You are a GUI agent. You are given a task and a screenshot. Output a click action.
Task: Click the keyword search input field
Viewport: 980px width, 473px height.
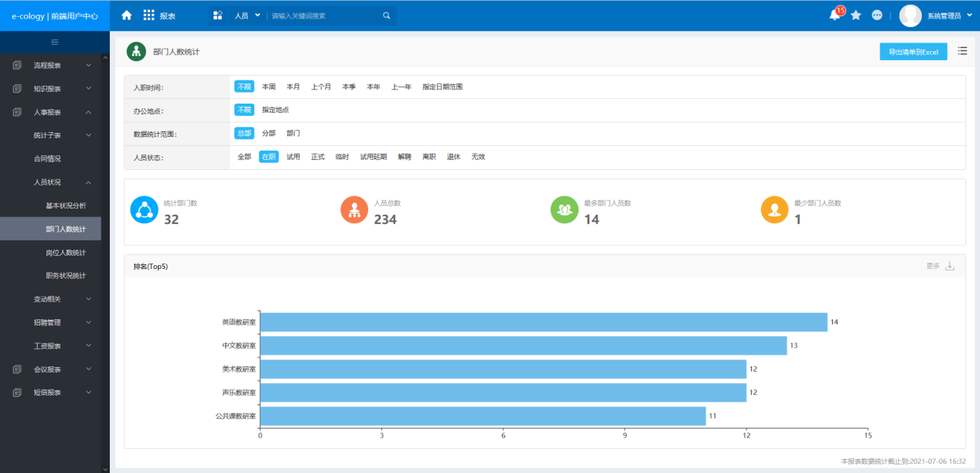click(x=324, y=15)
